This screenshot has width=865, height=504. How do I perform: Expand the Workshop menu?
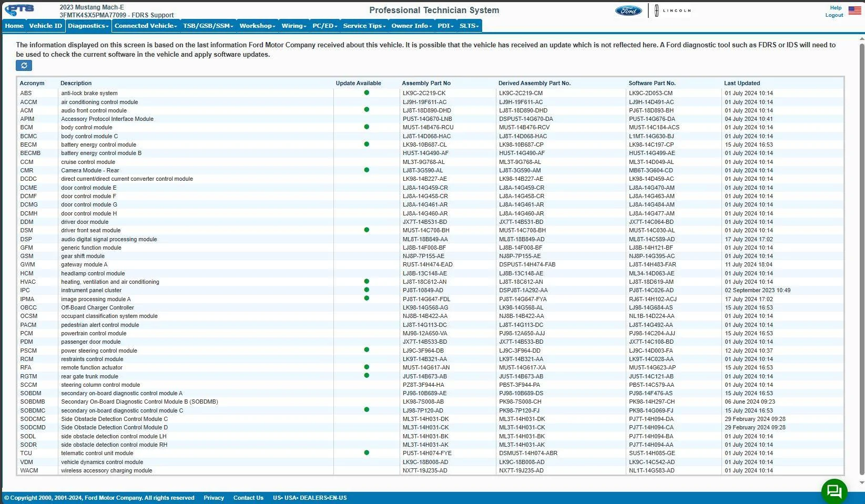257,26
